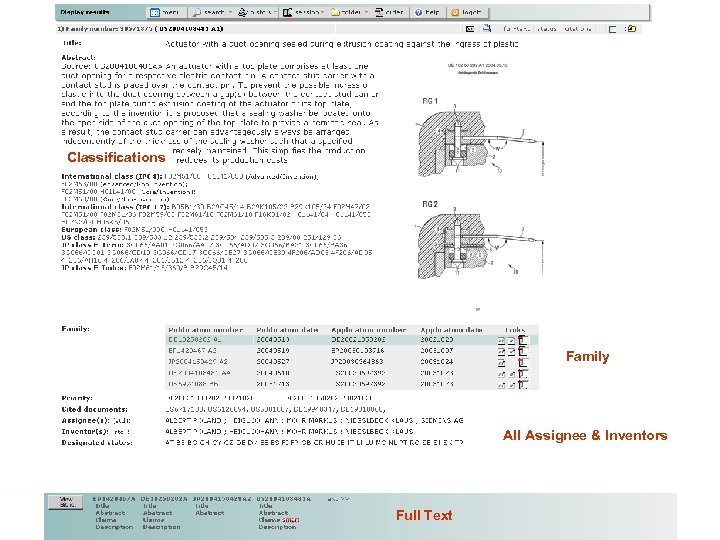The image size is (720, 540).
Task: Expand the search dropdown arrow
Action: point(230,12)
